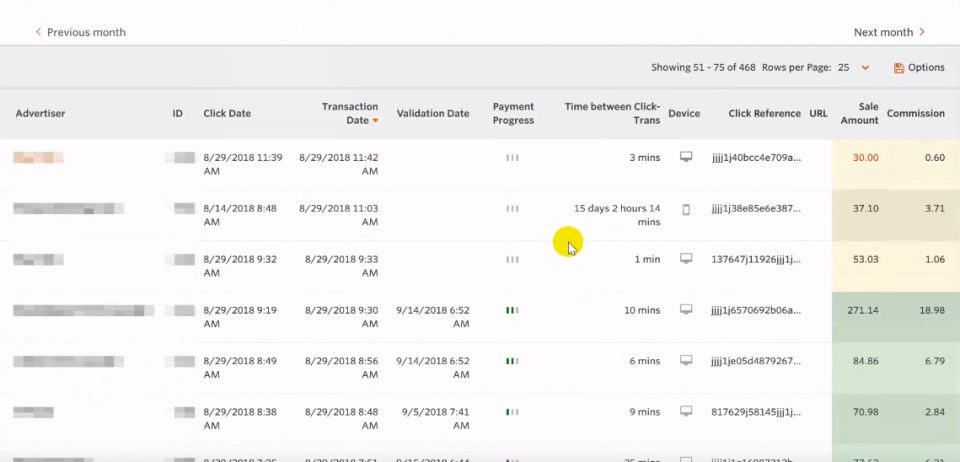960x462 pixels.
Task: Go to Next month
Action: (x=889, y=32)
